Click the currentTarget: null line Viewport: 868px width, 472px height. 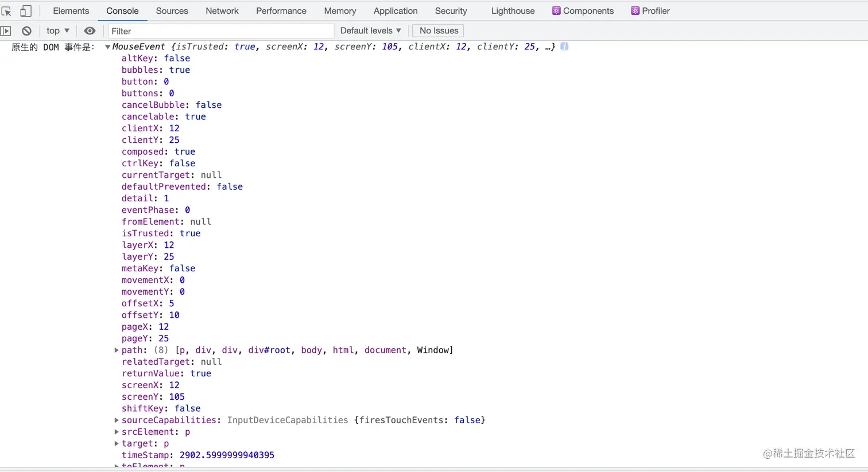(172, 175)
